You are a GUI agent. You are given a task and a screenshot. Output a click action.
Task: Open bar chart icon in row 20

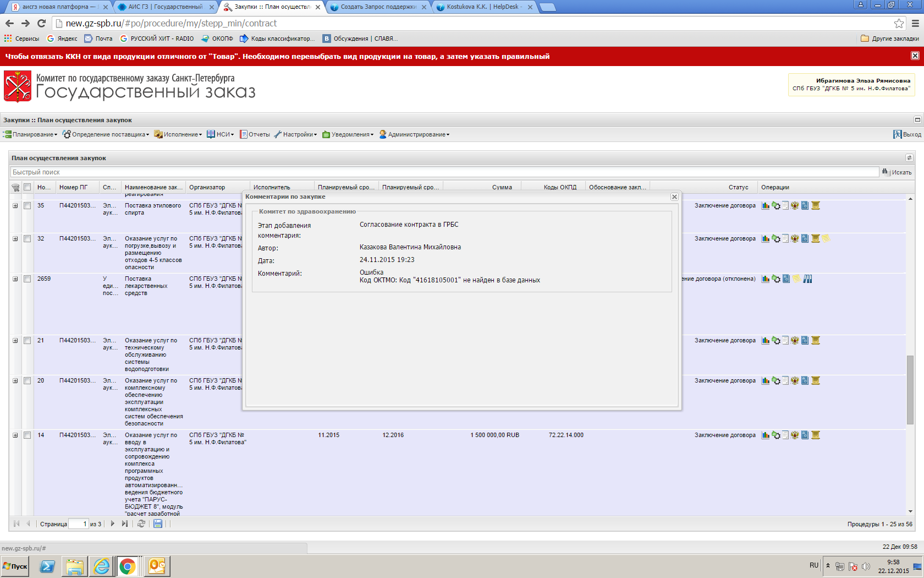(x=765, y=381)
